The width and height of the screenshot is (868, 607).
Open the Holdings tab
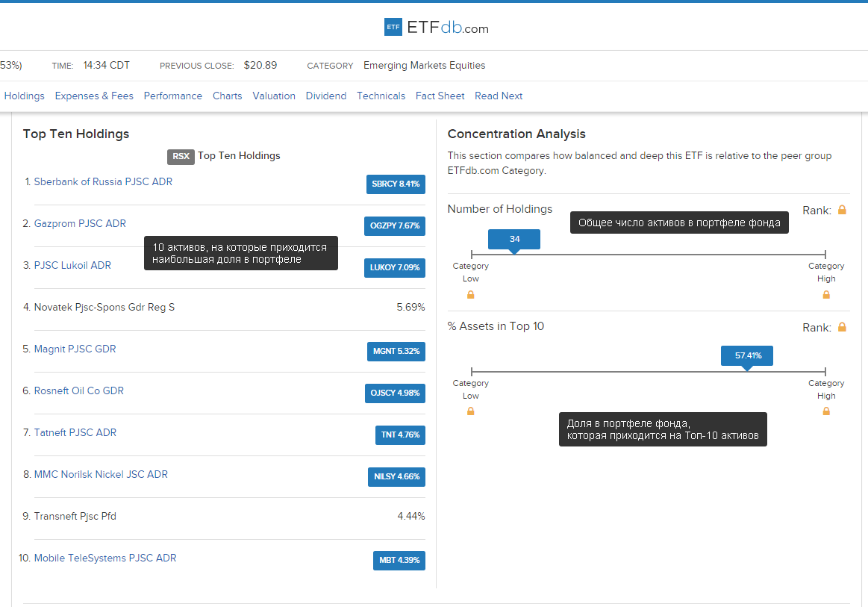(25, 96)
